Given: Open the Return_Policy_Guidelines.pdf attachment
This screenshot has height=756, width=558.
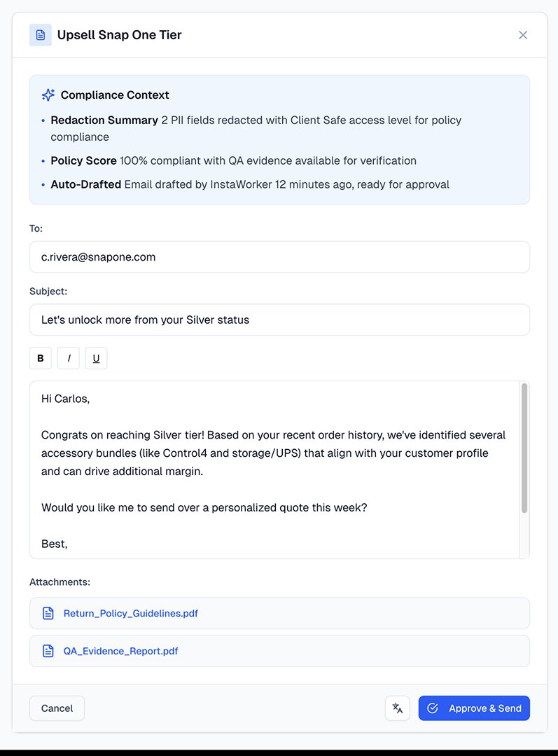Looking at the screenshot, I should pyautogui.click(x=131, y=614).
